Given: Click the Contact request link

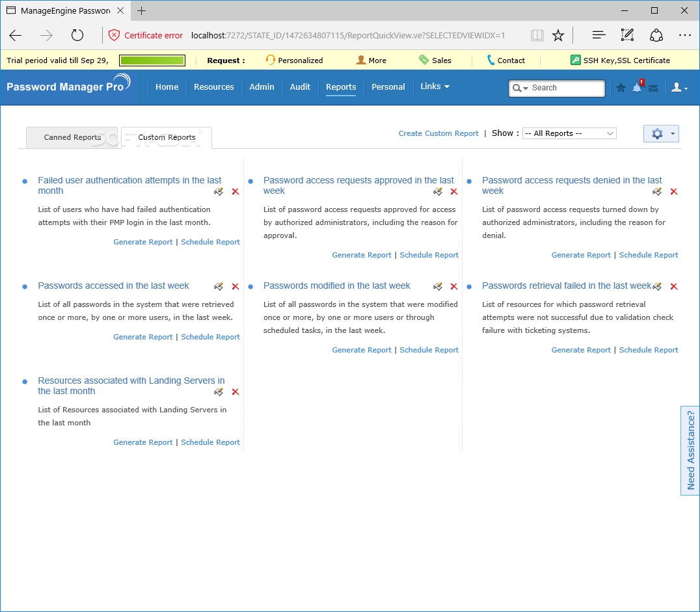Looking at the screenshot, I should point(505,60).
